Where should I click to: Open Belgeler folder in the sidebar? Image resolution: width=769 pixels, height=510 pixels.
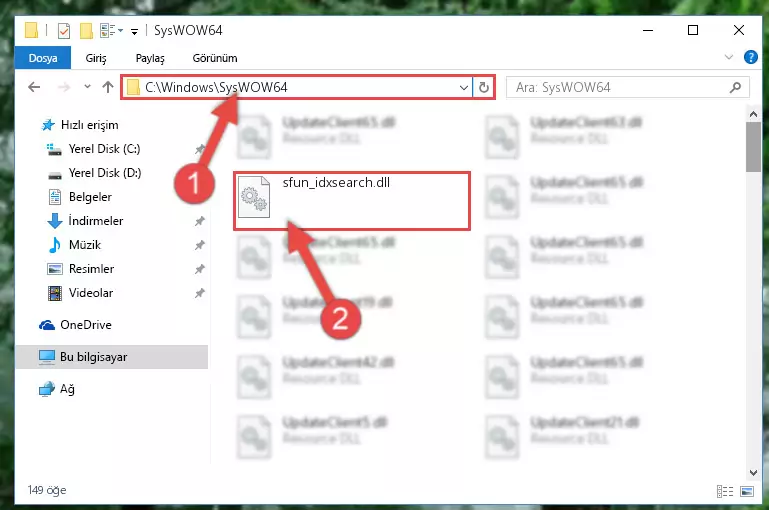pos(90,197)
